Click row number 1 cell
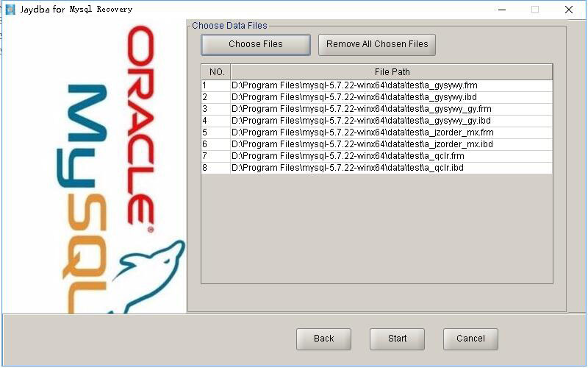The image size is (588, 368). (216, 85)
